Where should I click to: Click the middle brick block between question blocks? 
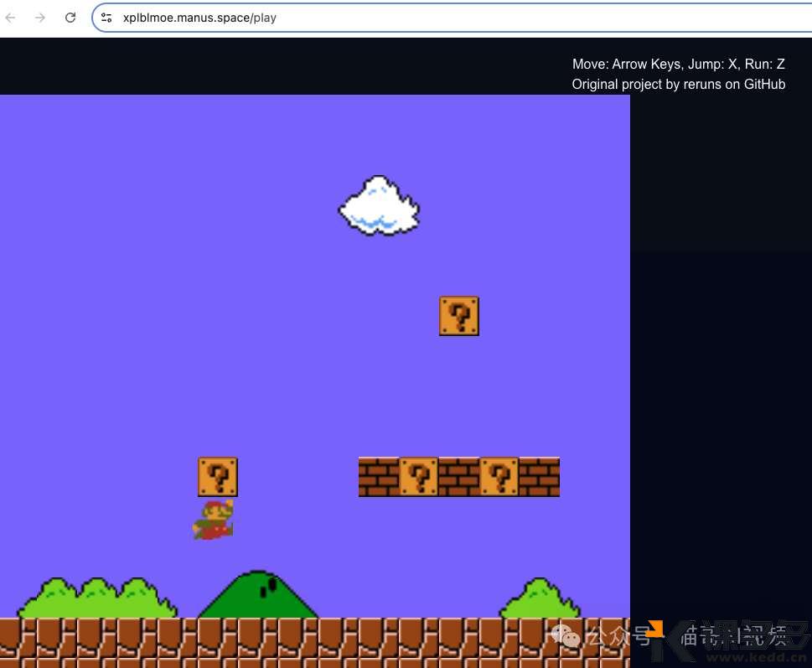459,477
